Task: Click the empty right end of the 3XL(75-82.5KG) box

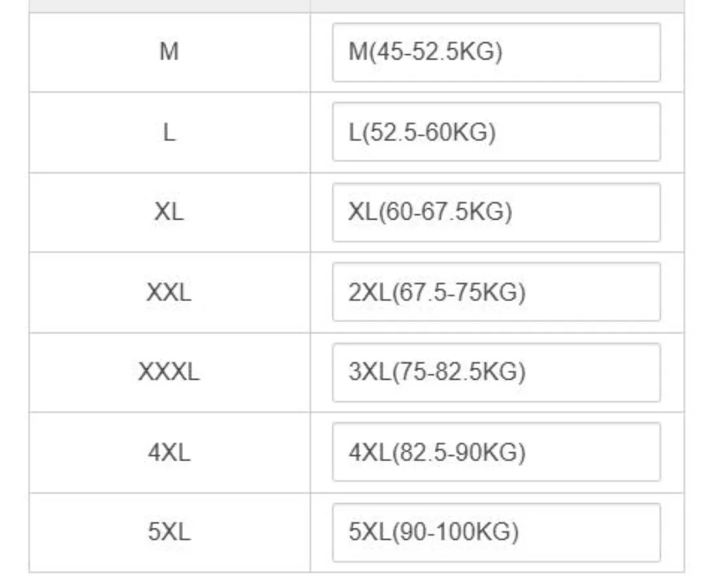Action: tap(620, 372)
